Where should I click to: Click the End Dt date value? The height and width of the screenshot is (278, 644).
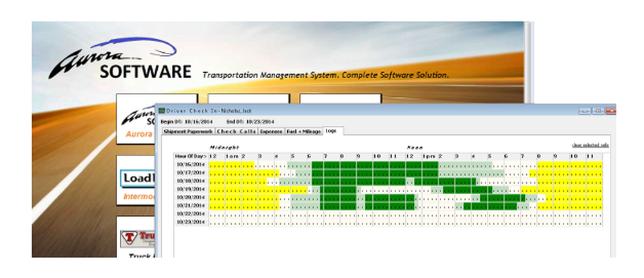(260, 122)
